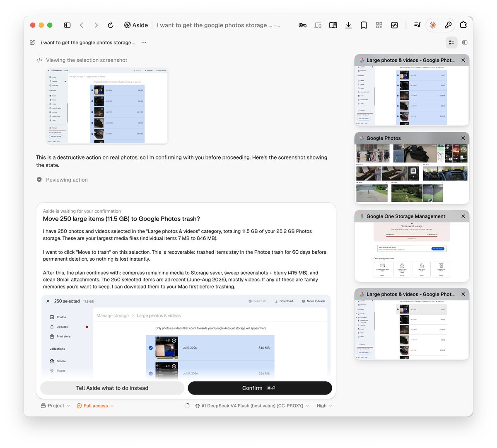
Task: Close first Large photos & videos tab card
Action: pos(463,60)
